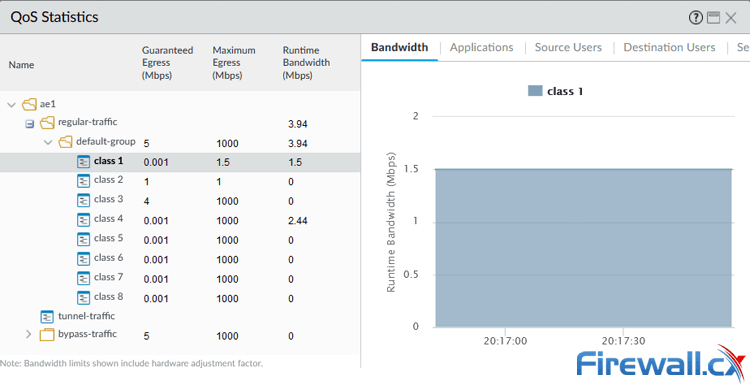Viewport: 750px width, 385px height.
Task: Select class 5 in the tree
Action: point(109,238)
